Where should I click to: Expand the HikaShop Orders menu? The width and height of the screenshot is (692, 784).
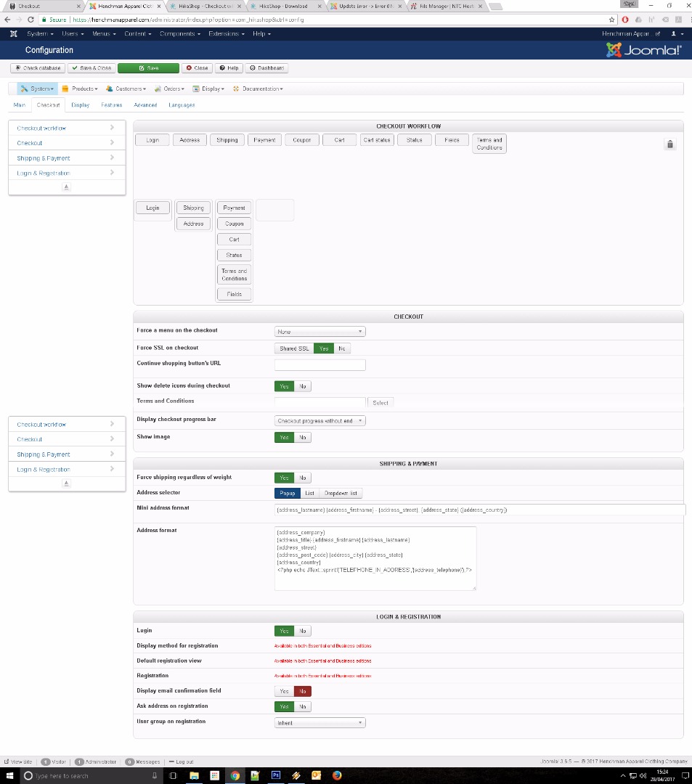[x=169, y=89]
